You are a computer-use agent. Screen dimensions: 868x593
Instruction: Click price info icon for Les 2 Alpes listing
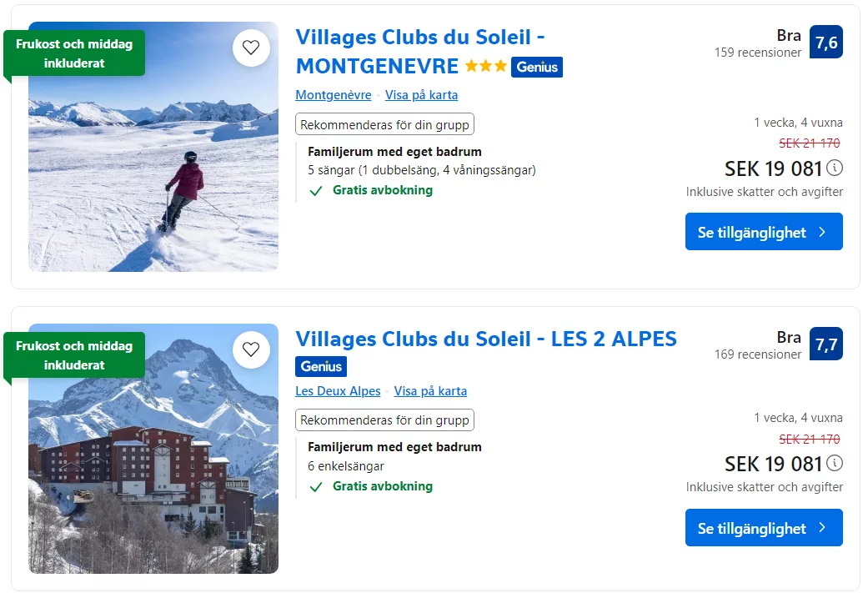(835, 463)
